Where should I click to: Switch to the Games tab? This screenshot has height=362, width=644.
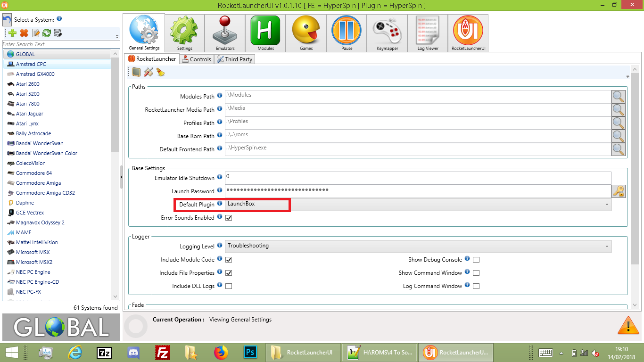point(306,33)
